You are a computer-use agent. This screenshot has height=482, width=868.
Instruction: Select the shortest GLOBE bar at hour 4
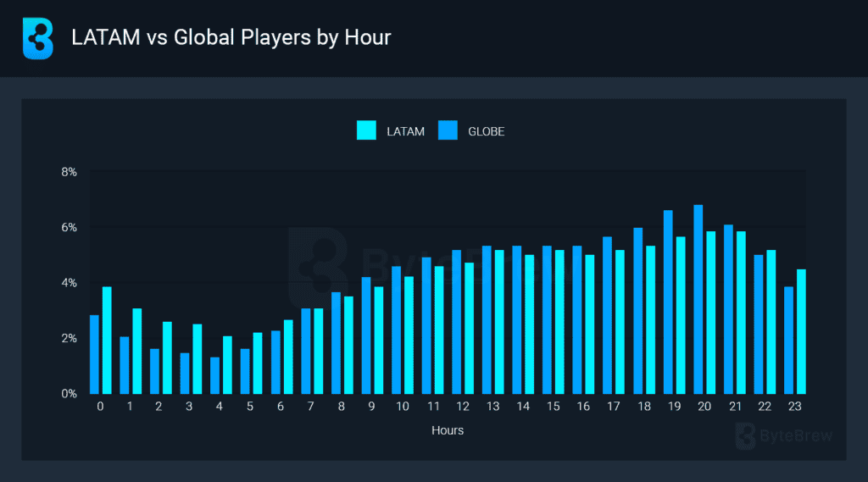point(215,375)
